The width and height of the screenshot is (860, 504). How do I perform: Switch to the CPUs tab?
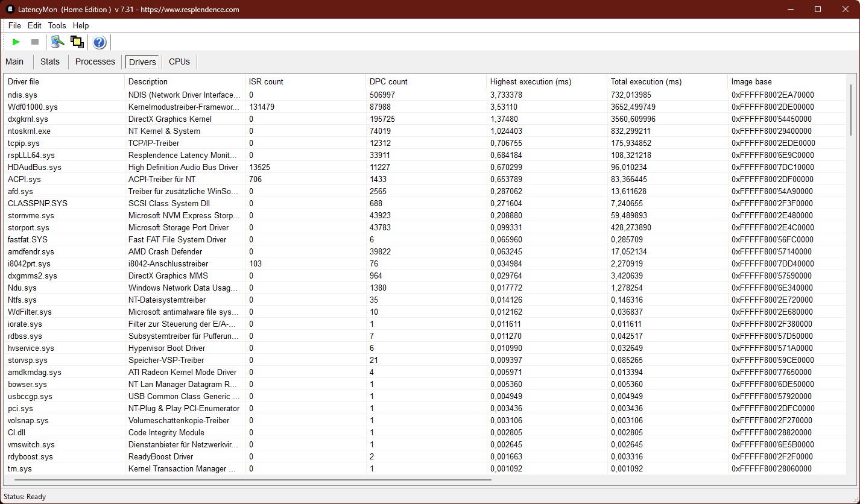coord(179,61)
